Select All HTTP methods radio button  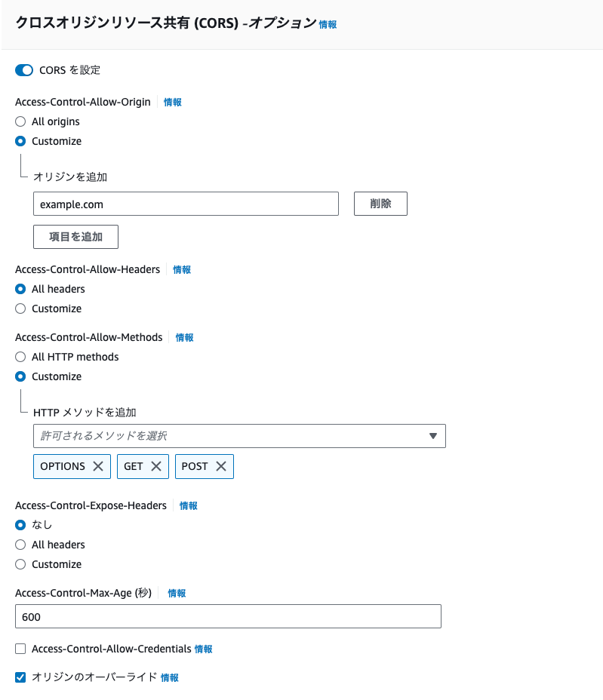(20, 357)
